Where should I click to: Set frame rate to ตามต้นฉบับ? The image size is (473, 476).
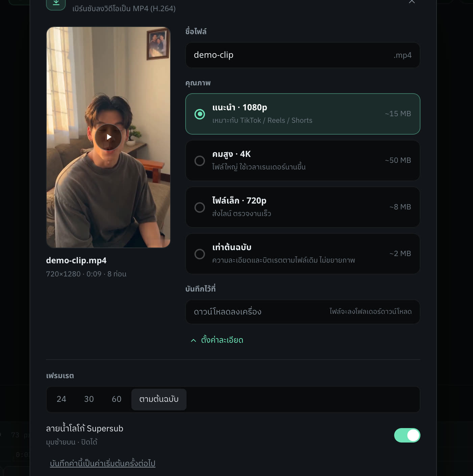[x=159, y=399]
